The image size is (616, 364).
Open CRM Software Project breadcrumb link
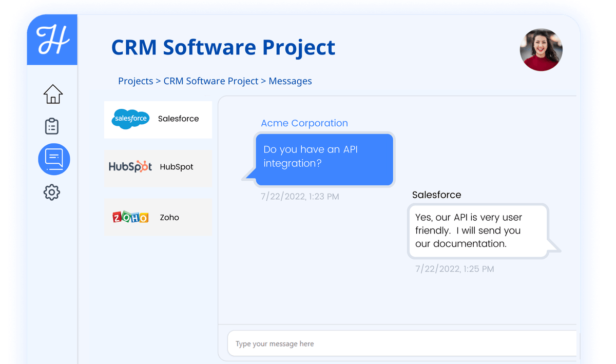pyautogui.click(x=211, y=81)
